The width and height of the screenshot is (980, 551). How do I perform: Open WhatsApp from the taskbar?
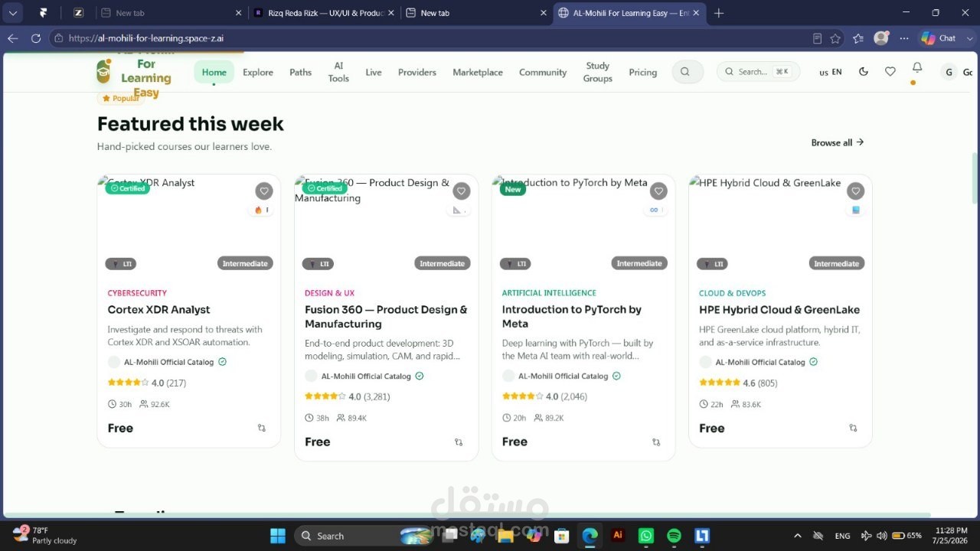[x=646, y=536]
